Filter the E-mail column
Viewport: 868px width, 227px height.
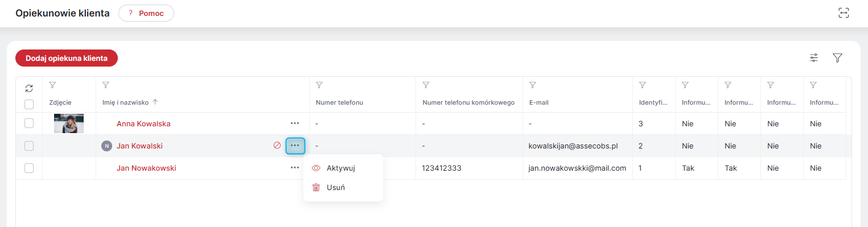tap(532, 85)
